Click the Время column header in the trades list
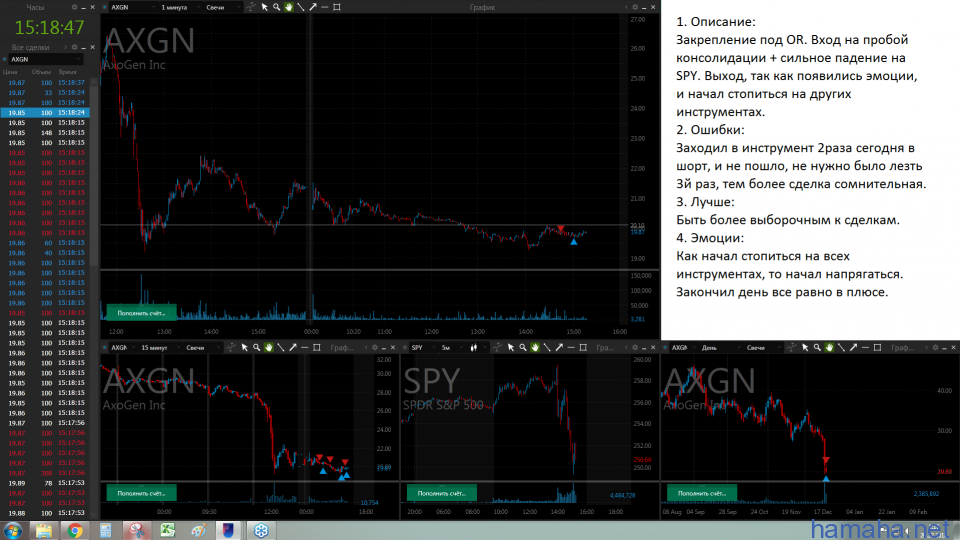The width and height of the screenshot is (960, 540). [67, 72]
